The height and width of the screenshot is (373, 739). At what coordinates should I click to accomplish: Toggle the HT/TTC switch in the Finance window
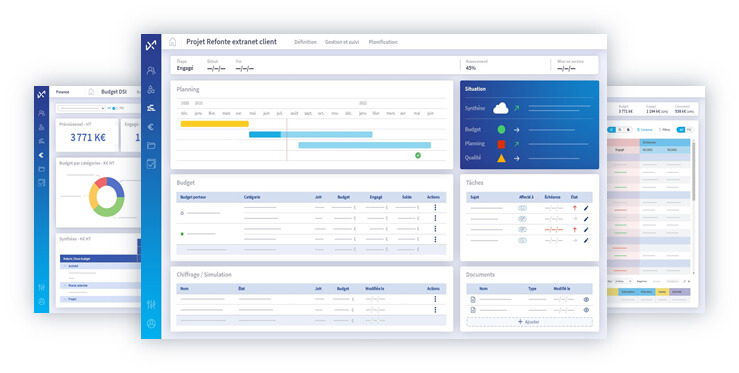pos(115,108)
